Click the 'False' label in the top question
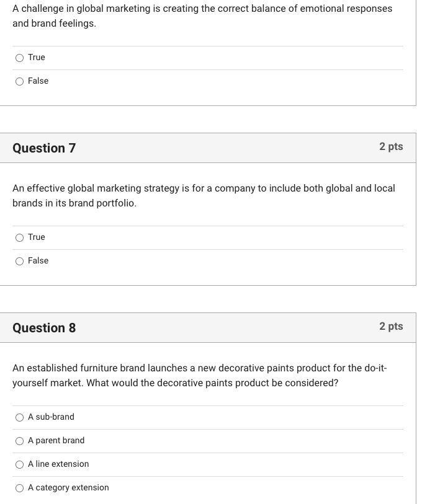 pos(38,81)
